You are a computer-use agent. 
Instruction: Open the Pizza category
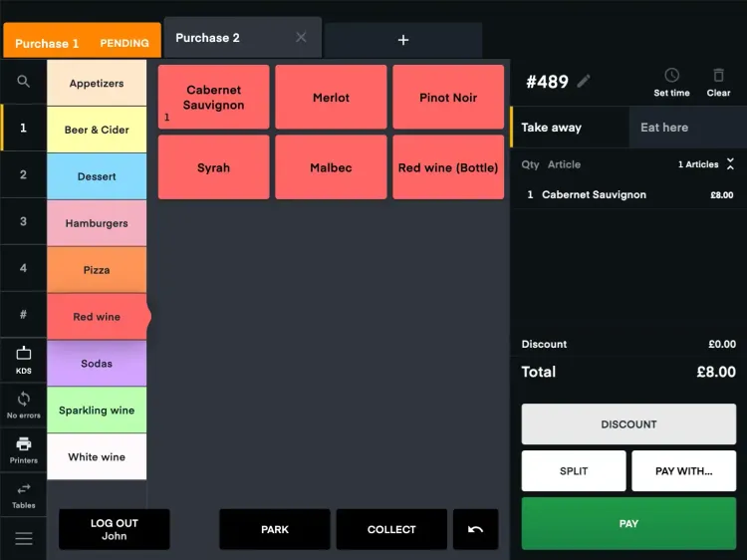97,270
